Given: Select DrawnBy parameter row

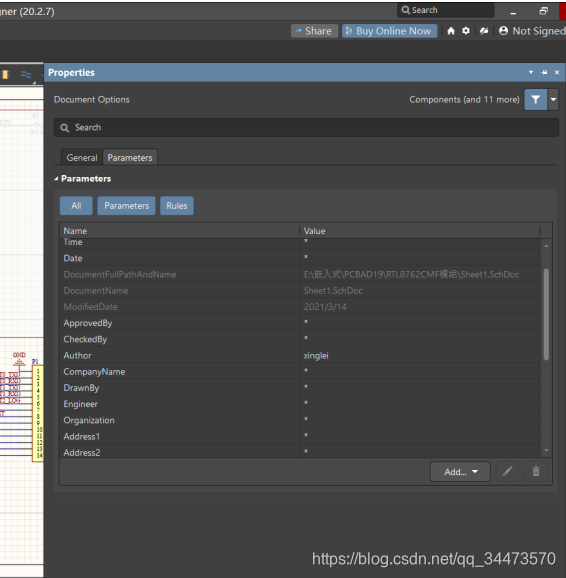Looking at the screenshot, I should pos(300,388).
